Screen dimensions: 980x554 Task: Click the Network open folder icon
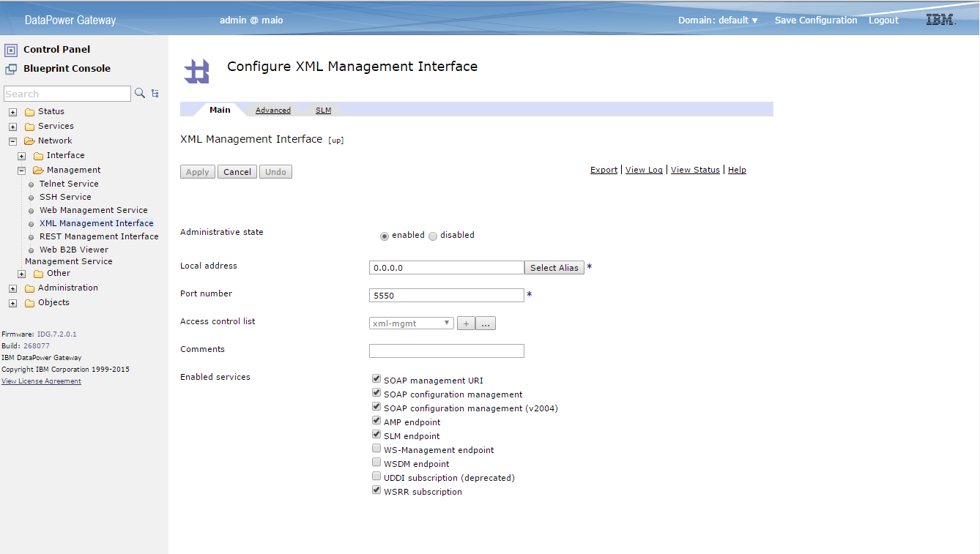(x=29, y=141)
